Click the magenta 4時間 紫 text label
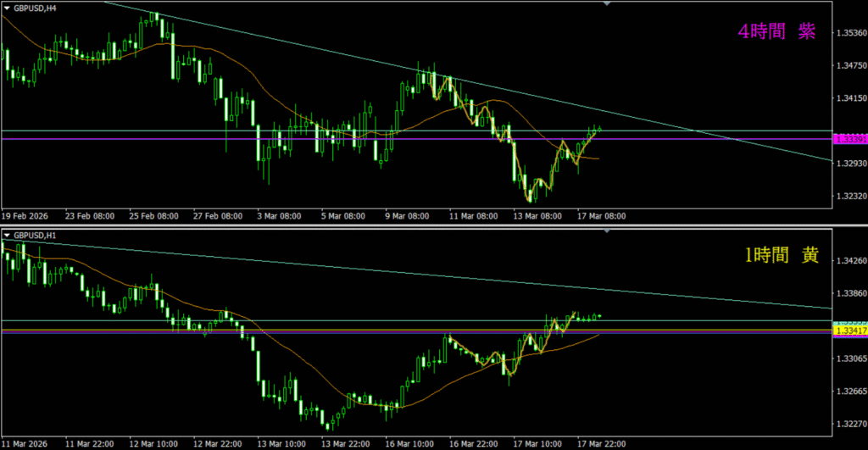Viewport: 868px width, 450px height. click(x=777, y=32)
